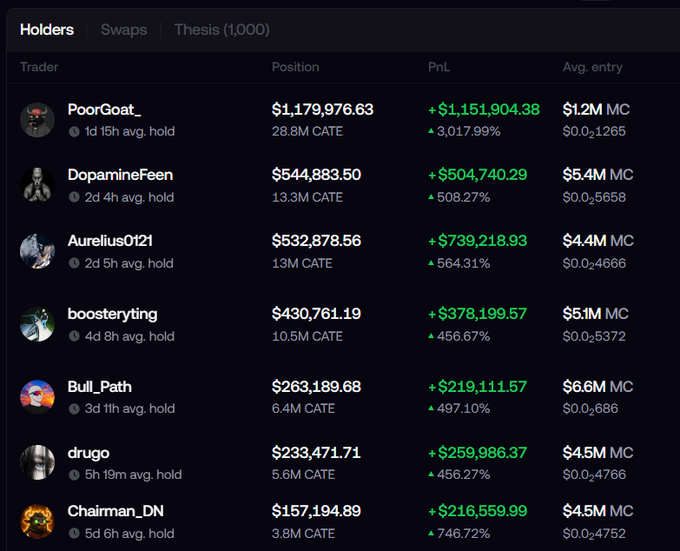Click PnL amount +$739,218.93

[x=477, y=241]
